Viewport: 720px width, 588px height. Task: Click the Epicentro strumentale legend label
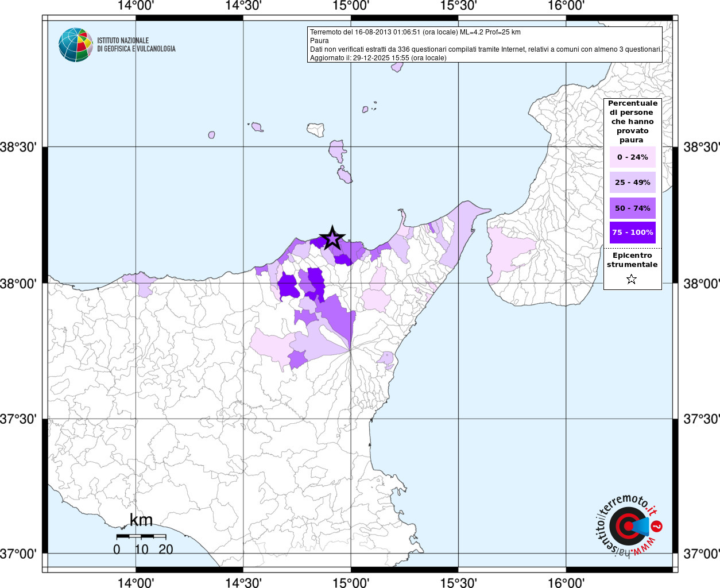tap(632, 260)
